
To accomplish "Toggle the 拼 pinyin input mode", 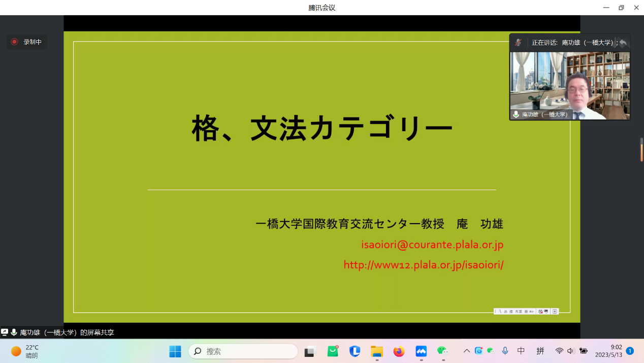I will tap(540, 351).
